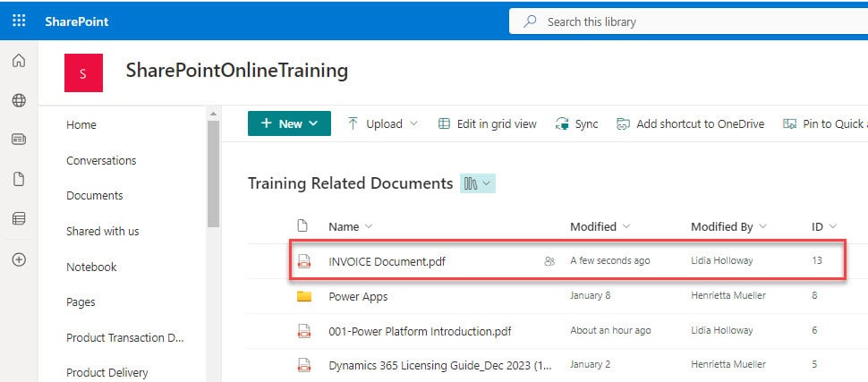868x382 pixels.
Task: Click ID value 13
Action: 817,260
